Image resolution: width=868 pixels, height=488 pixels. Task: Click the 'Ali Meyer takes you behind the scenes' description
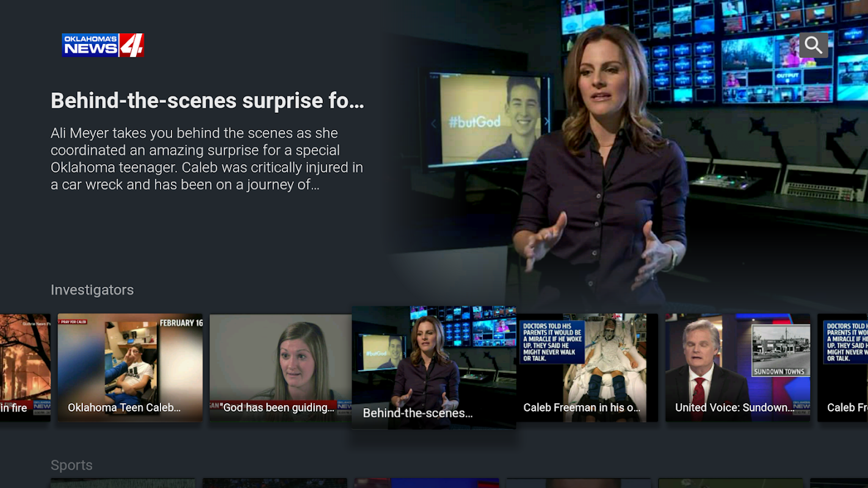click(x=207, y=159)
